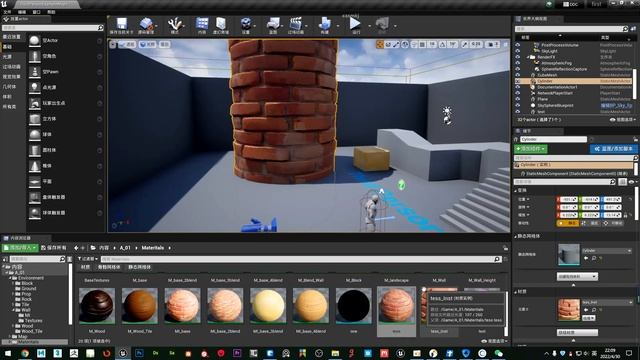Toggle visibility of CubeMesh in the outliner
The height and width of the screenshot is (360, 640).
pyautogui.click(x=518, y=75)
